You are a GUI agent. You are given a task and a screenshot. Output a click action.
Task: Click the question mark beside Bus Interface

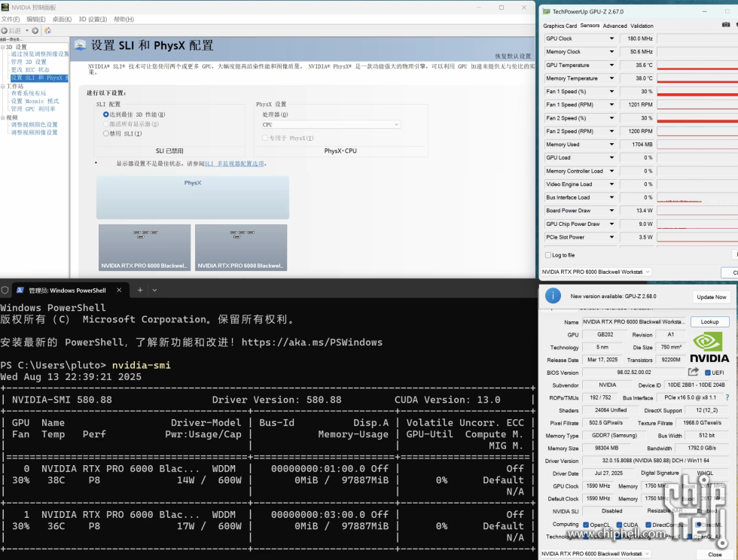click(727, 397)
